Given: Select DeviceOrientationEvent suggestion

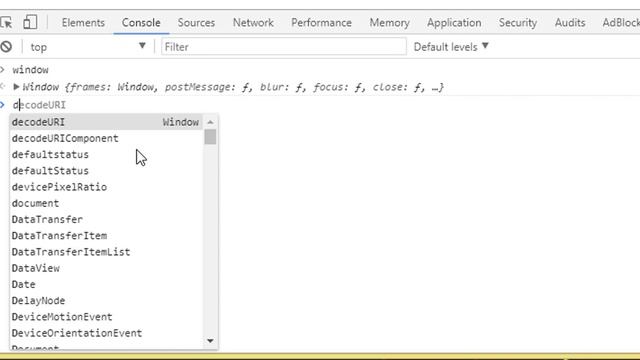Looking at the screenshot, I should [106, 333].
